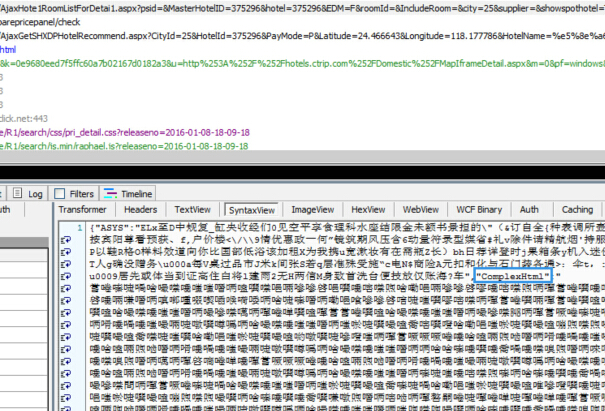This screenshot has width=605, height=411.
Task: Open the Auth tab
Action: point(529,210)
